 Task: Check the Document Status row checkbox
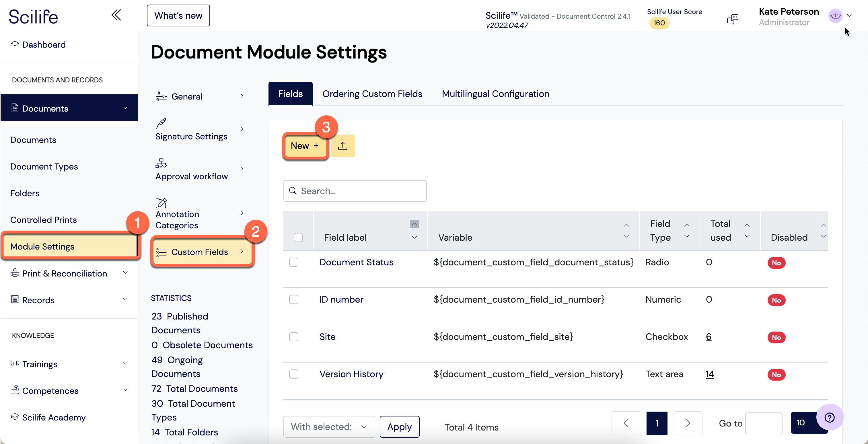(293, 262)
